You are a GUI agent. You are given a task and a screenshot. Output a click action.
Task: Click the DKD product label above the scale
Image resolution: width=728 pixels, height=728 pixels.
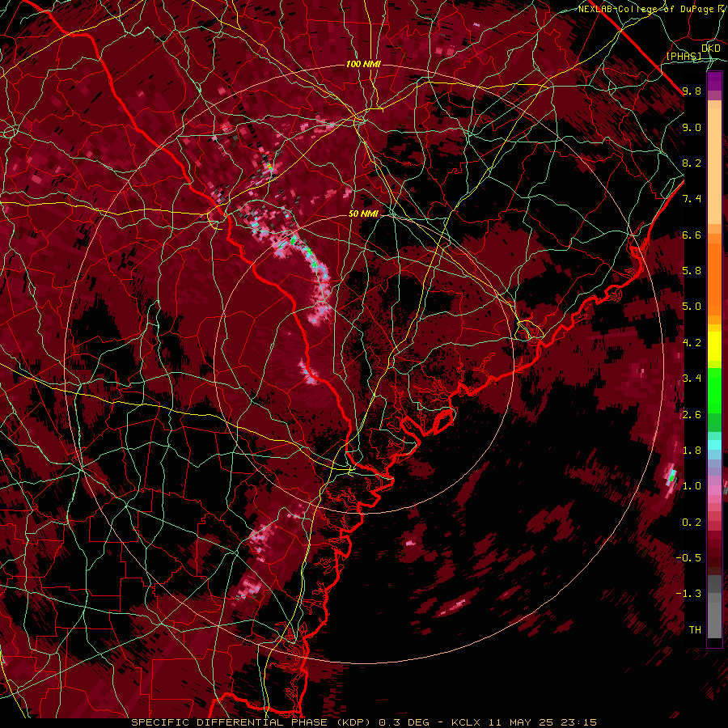[711, 49]
